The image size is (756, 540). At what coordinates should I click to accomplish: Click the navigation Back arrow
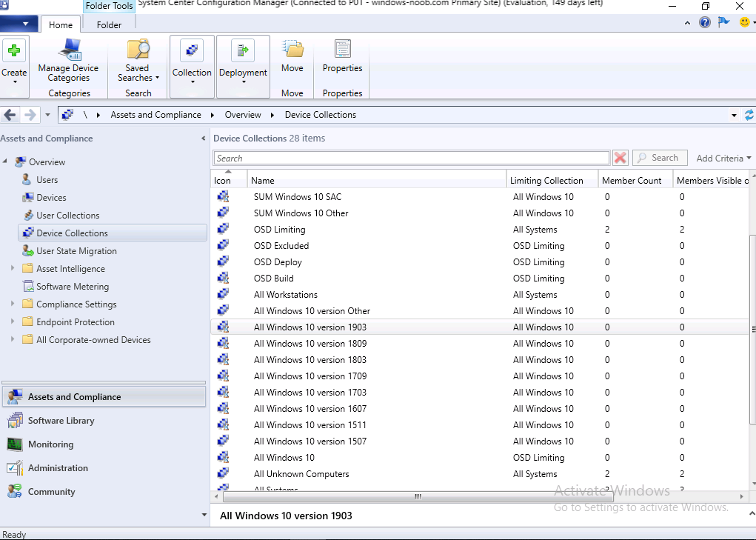coord(10,115)
